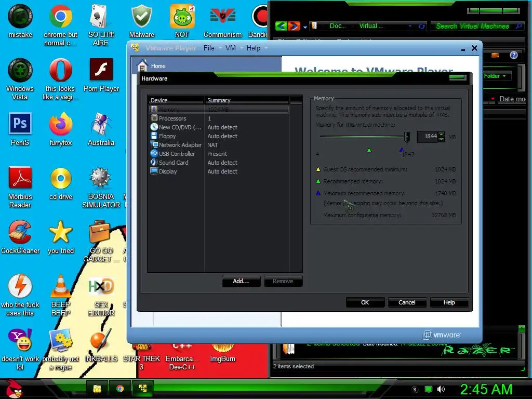The width and height of the screenshot is (532, 399).
Task: Click the Search Virtual Machines box
Action: click(x=476, y=26)
